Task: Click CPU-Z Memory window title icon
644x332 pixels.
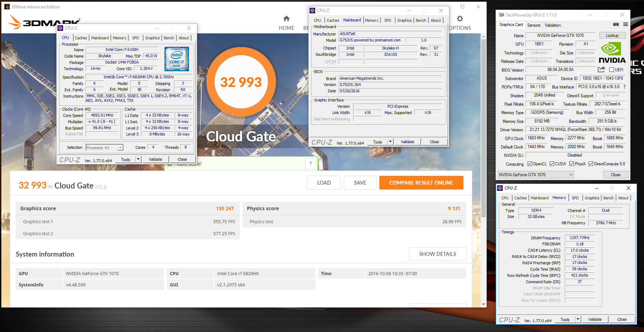Action: point(500,188)
